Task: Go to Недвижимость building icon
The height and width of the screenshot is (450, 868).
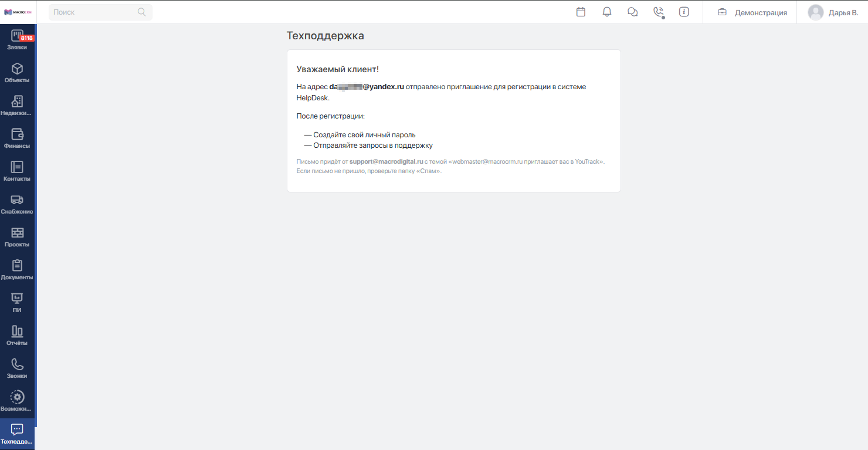Action: pyautogui.click(x=17, y=106)
